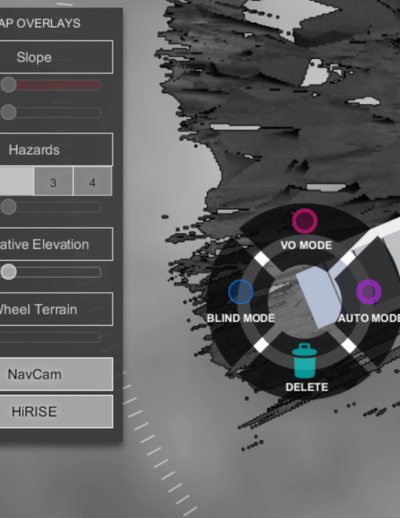Click the bottom-left white diamond on radial menu
The height and width of the screenshot is (518, 400).
pos(262,345)
